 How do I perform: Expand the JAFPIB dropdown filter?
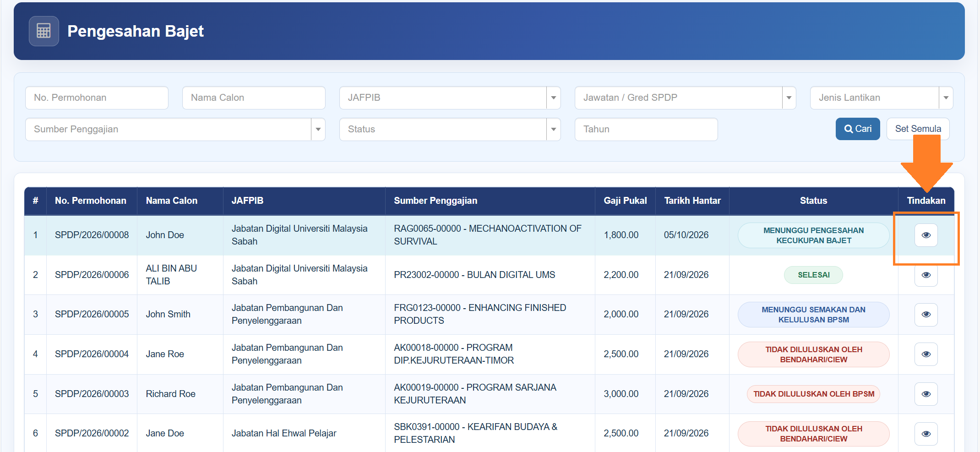450,98
